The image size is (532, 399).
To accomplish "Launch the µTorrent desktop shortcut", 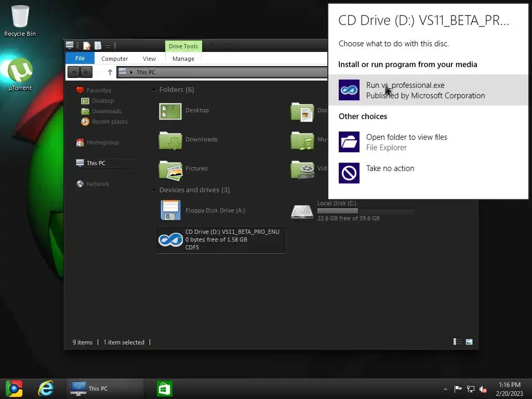I will pyautogui.click(x=20, y=74).
